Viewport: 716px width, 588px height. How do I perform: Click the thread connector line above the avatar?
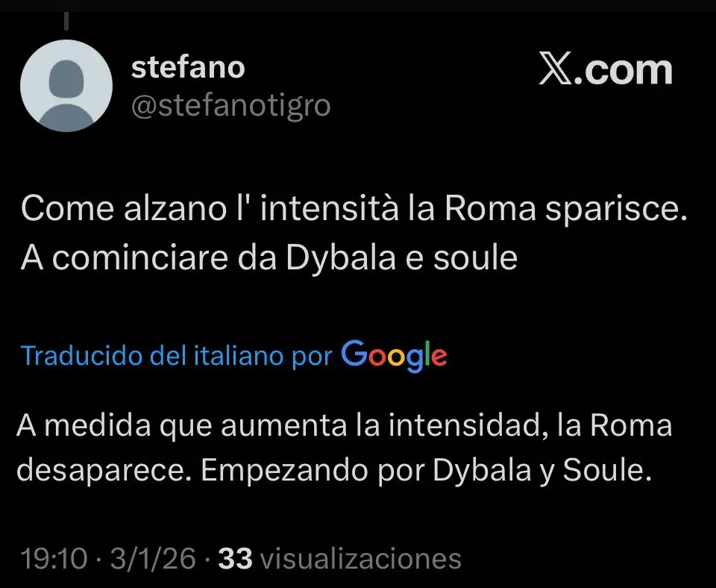tap(68, 23)
